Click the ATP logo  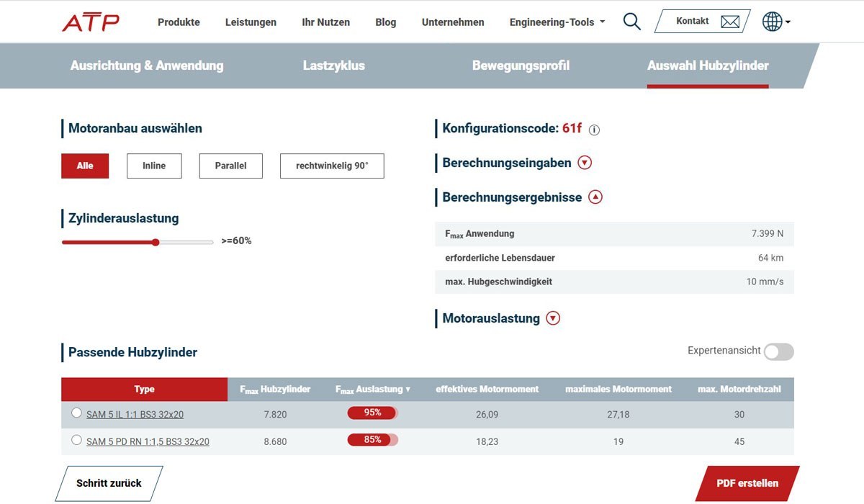[91, 22]
